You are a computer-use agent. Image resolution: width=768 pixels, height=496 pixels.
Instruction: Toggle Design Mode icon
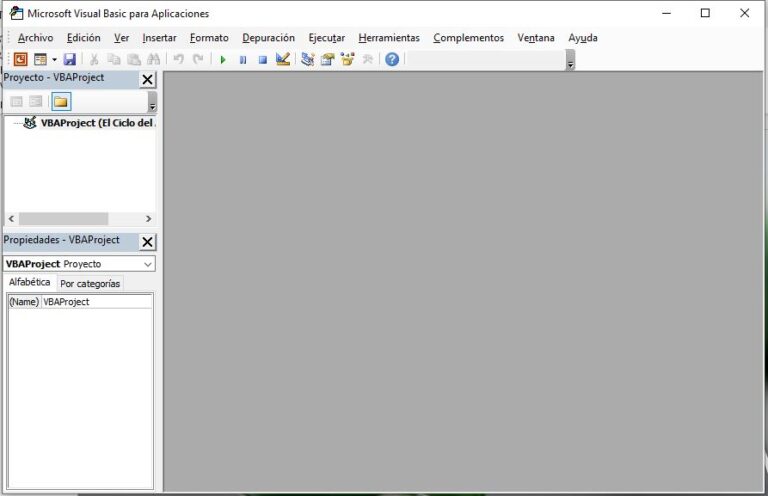tap(283, 59)
